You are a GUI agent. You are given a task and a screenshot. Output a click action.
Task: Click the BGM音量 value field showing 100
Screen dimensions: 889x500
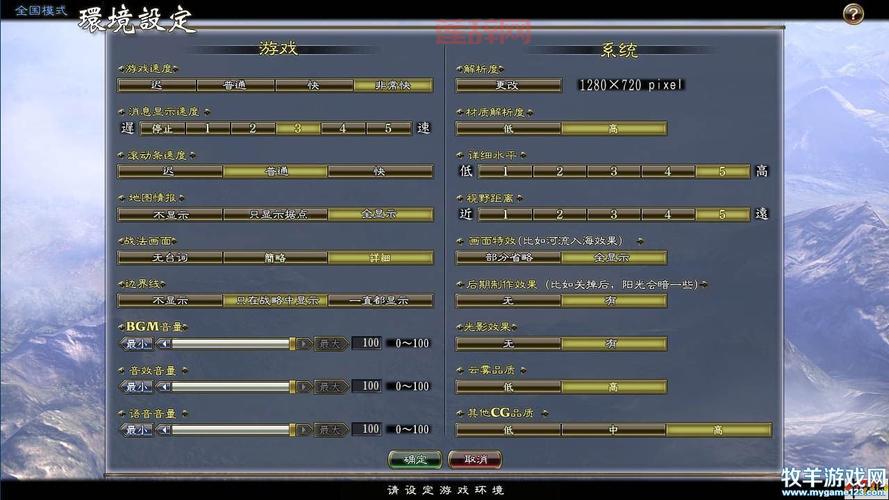click(370, 344)
